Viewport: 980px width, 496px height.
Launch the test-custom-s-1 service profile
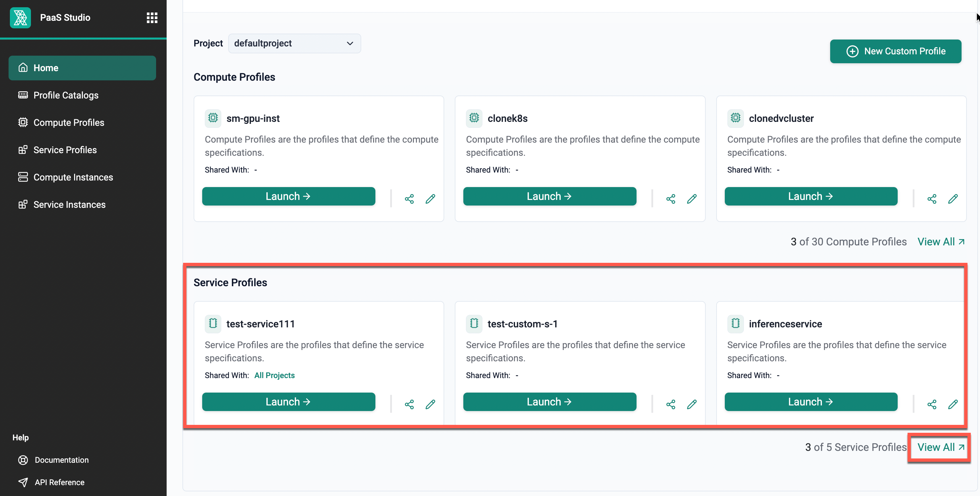[550, 402]
